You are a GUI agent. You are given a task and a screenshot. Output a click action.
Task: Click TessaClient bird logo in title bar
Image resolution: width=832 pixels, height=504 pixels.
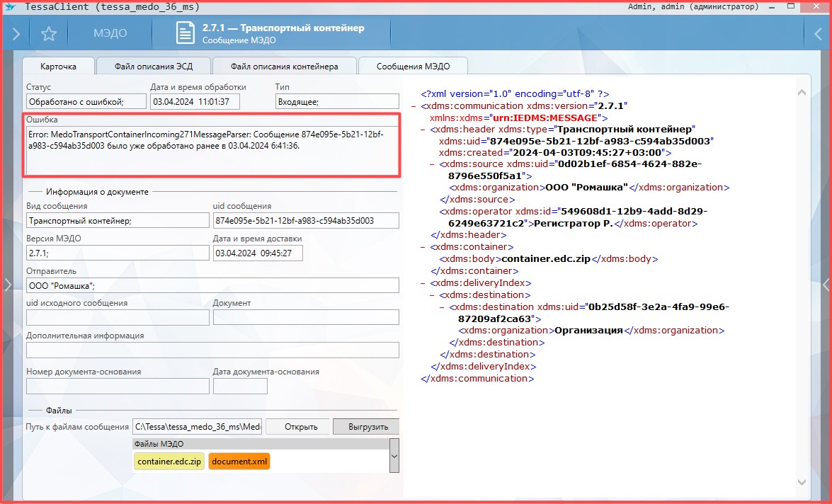pyautogui.click(x=10, y=6)
